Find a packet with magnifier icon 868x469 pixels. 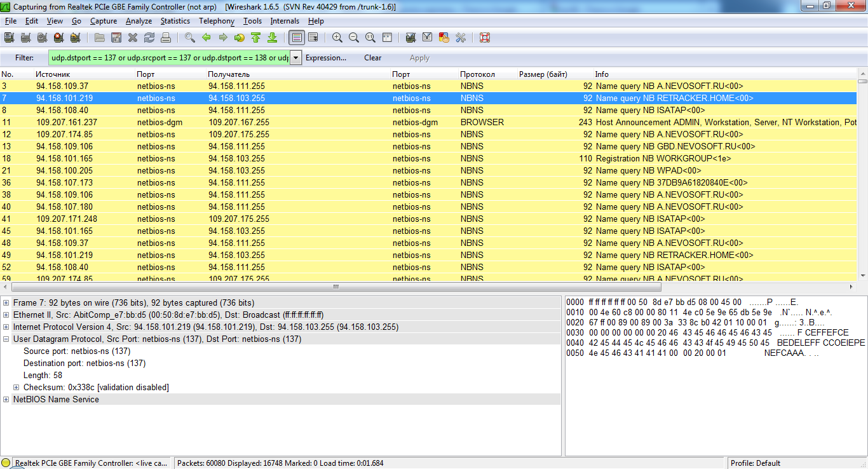pos(190,37)
